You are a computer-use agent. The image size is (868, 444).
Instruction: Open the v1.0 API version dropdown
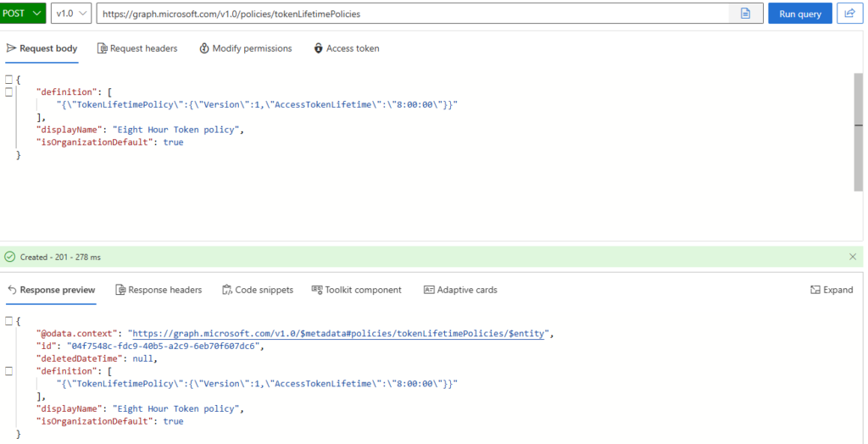click(x=71, y=14)
